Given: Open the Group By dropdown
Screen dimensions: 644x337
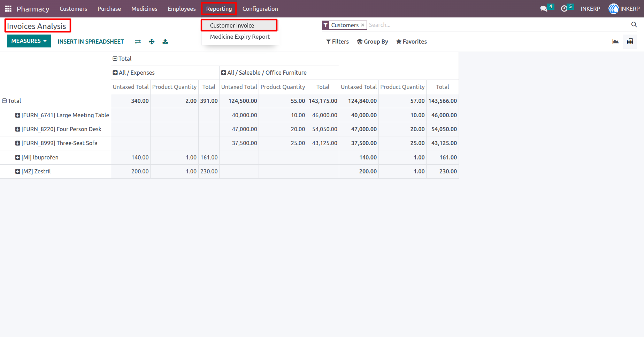Looking at the screenshot, I should pos(372,42).
